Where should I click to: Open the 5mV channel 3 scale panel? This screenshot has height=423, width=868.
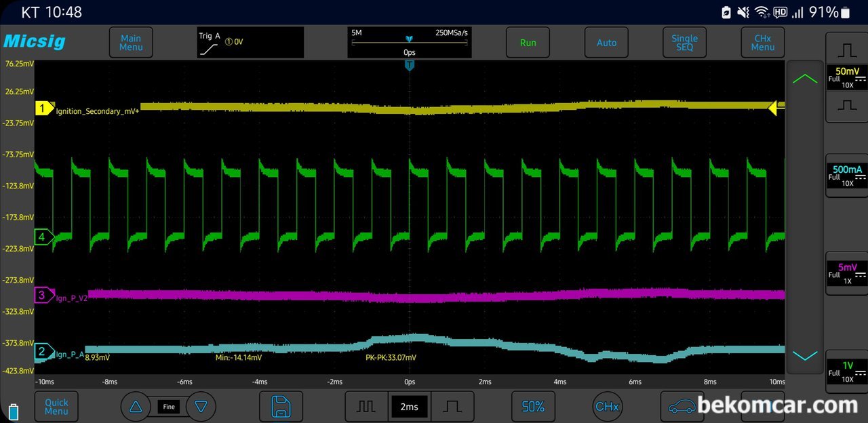coord(847,273)
